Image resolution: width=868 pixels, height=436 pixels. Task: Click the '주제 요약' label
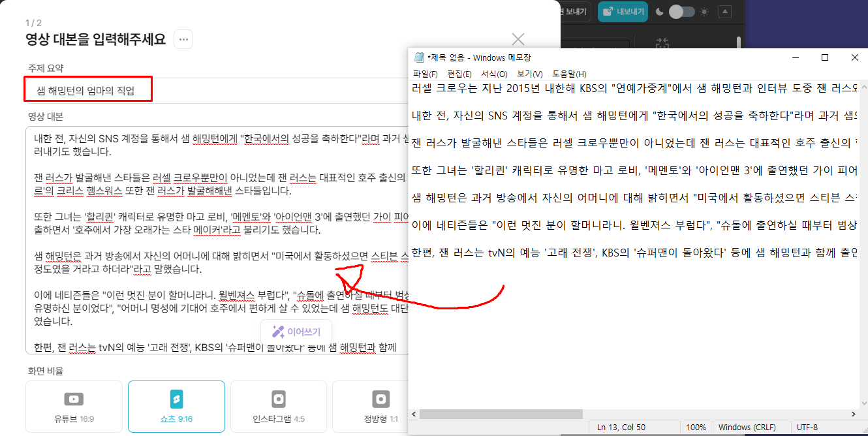point(46,68)
